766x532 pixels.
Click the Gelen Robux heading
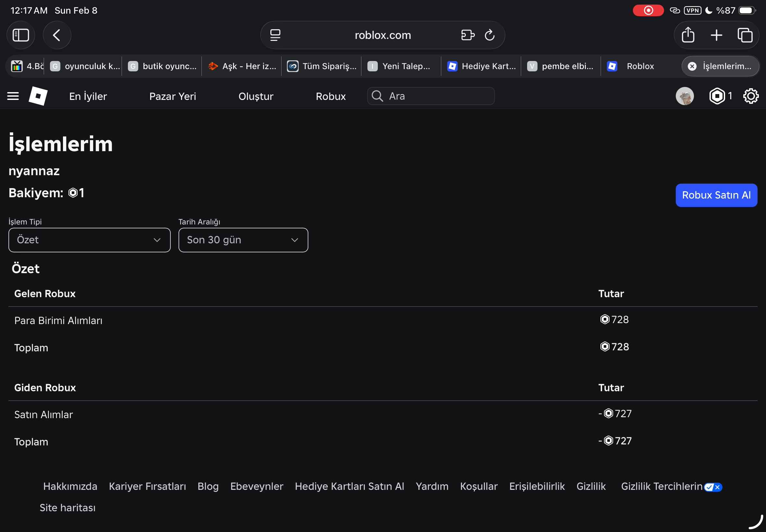(x=45, y=294)
